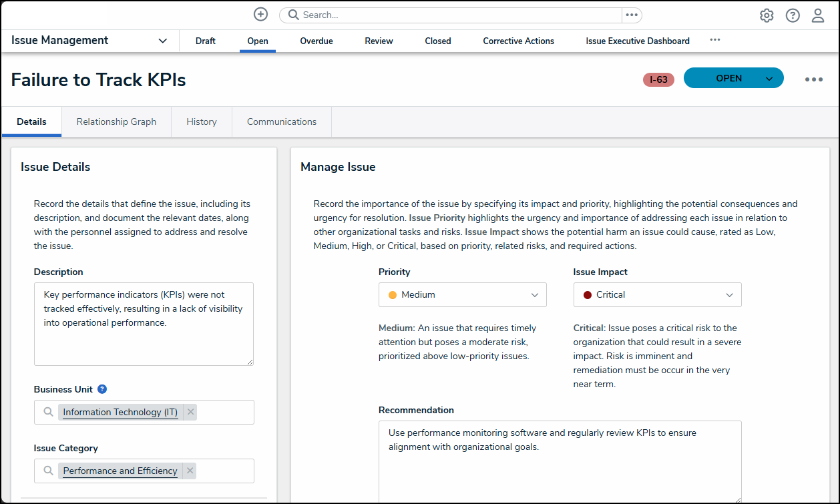Click the Business Unit help tooltip icon
Image resolution: width=840 pixels, height=504 pixels.
[x=102, y=389]
